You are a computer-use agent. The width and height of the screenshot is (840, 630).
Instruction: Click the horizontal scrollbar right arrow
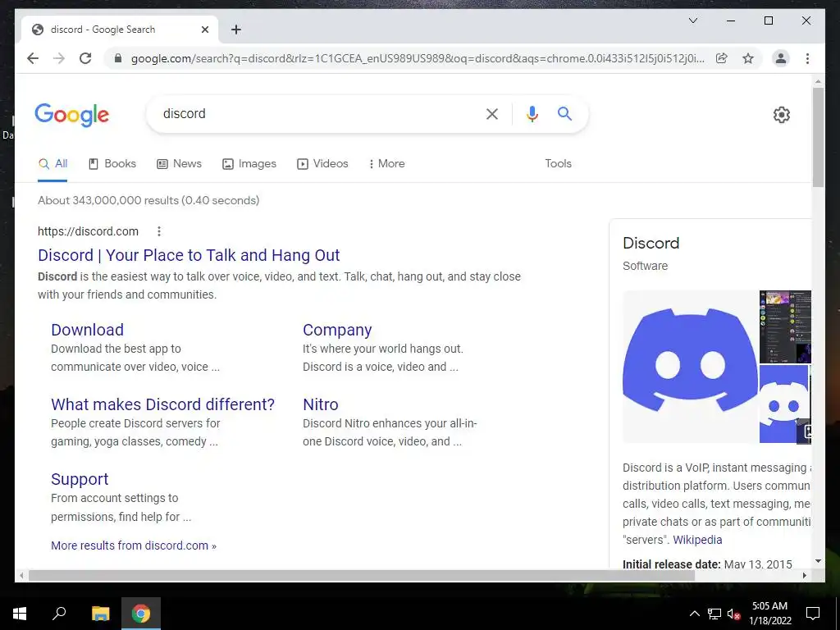(804, 576)
